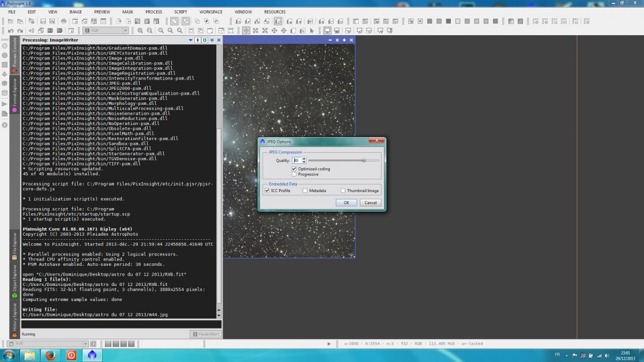Open the PROCESS menu
Screen dimensions: 644x362
pos(153,12)
